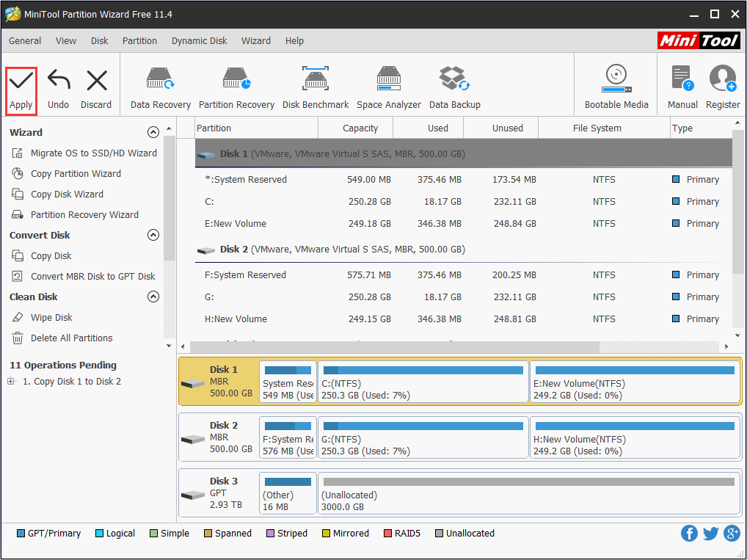Screen dimensions: 747x560
Task: Select E:New Volume partition row
Action: pos(236,224)
